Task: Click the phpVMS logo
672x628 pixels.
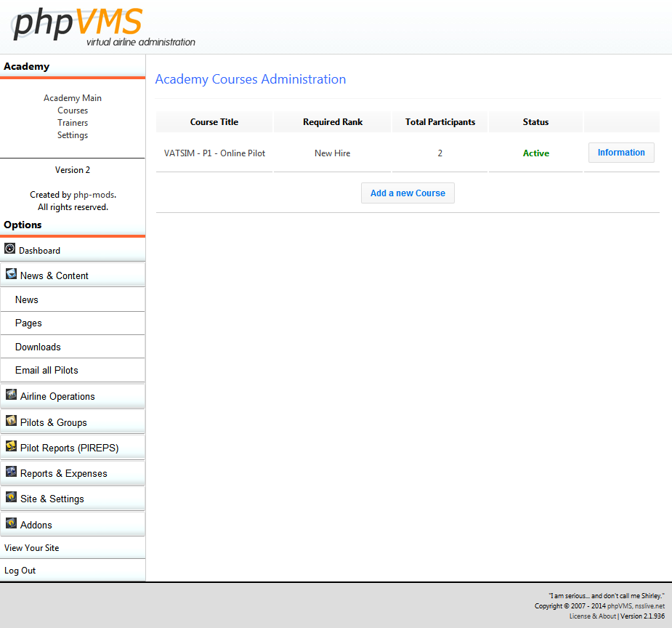Action: pyautogui.click(x=104, y=27)
